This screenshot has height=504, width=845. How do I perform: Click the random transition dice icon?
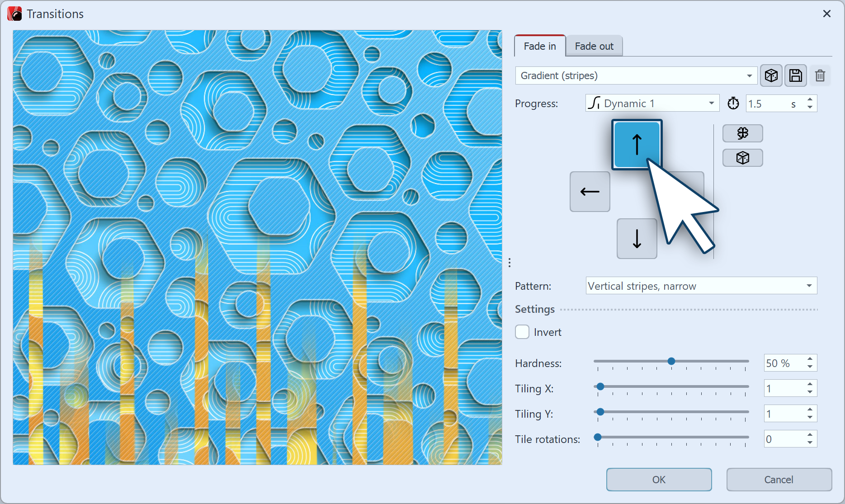pyautogui.click(x=771, y=75)
